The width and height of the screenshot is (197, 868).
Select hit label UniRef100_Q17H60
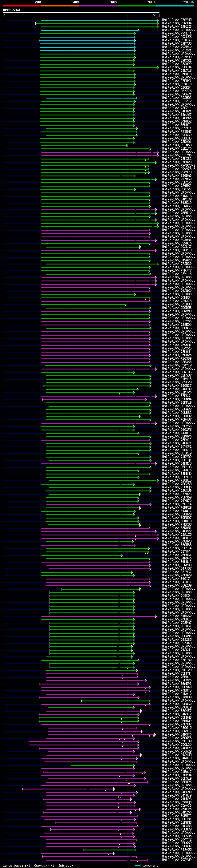pyautogui.click(x=177, y=179)
